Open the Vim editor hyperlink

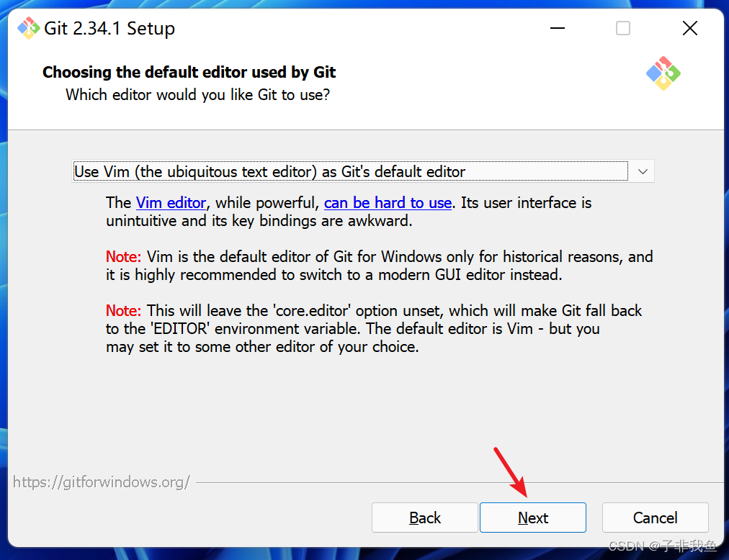pyautogui.click(x=171, y=203)
